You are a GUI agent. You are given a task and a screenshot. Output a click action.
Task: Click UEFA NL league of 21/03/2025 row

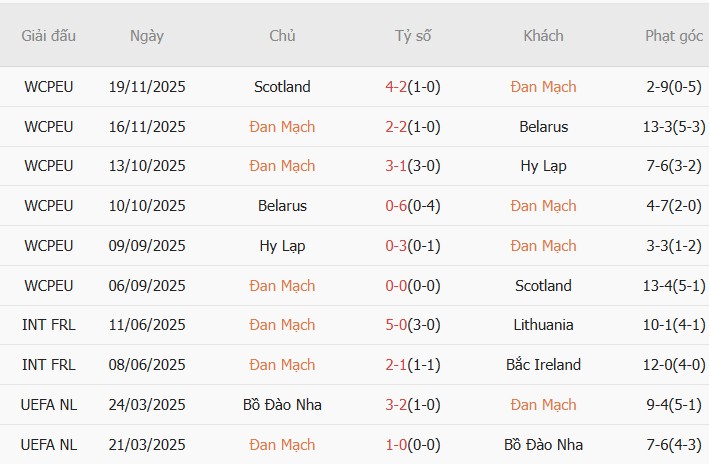tap(49, 445)
